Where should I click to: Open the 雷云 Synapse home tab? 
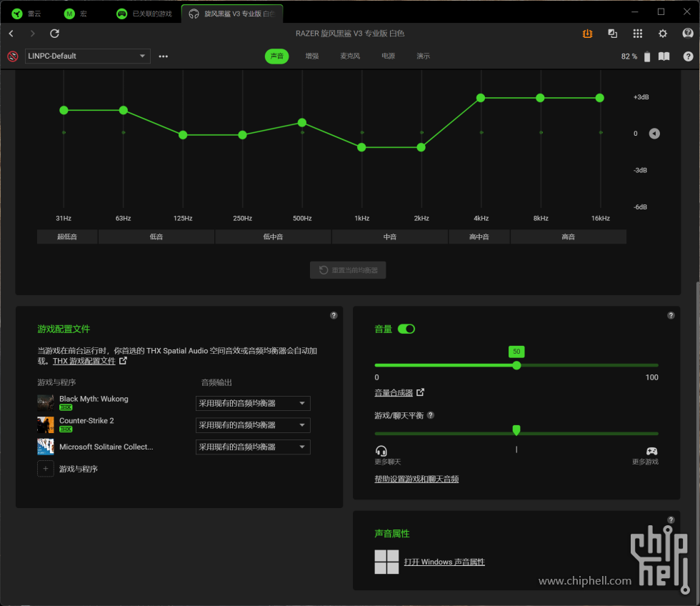[x=26, y=14]
